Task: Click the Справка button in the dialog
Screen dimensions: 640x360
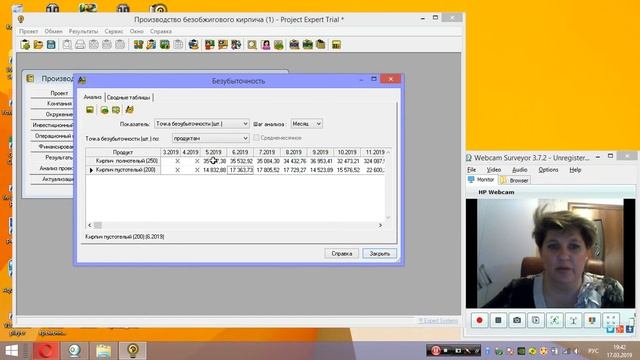Action: (342, 253)
